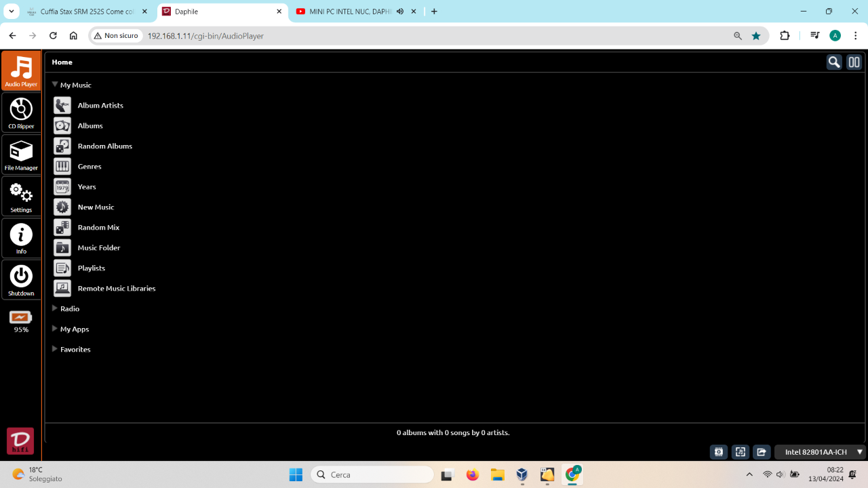Open the Info panel
Viewport: 868px width, 488px height.
click(x=21, y=239)
